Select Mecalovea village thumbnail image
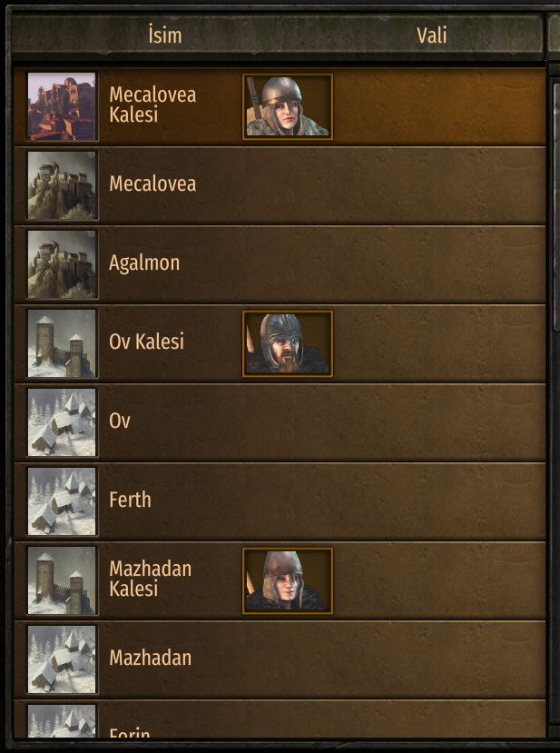The image size is (560, 753). click(x=62, y=185)
